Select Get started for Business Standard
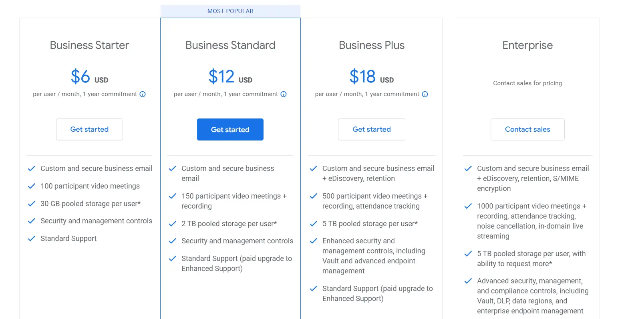644x319 pixels. 230,129
